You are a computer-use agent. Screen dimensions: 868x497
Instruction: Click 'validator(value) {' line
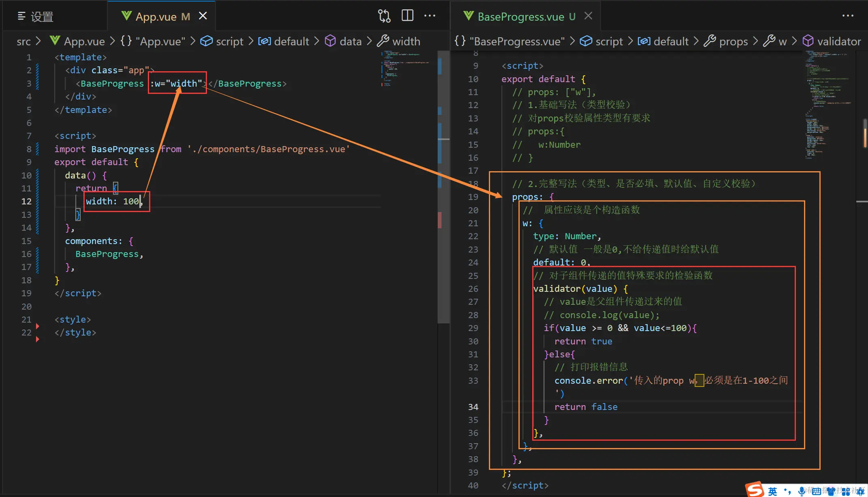tap(580, 289)
